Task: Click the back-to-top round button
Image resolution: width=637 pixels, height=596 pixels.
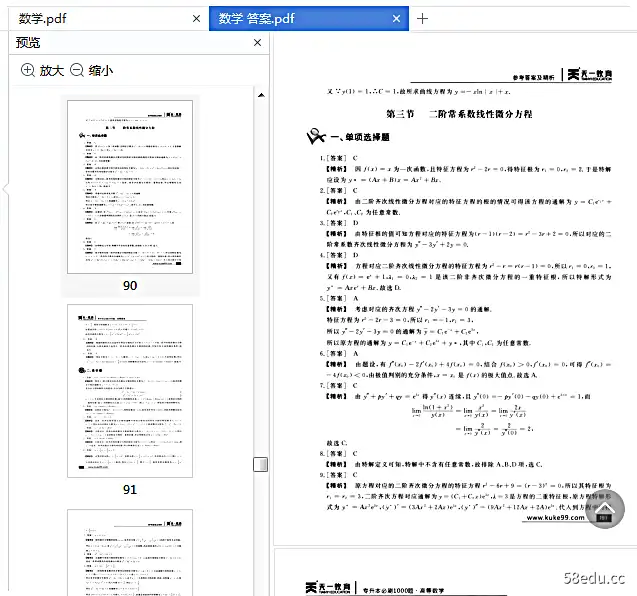Action: pos(605,509)
